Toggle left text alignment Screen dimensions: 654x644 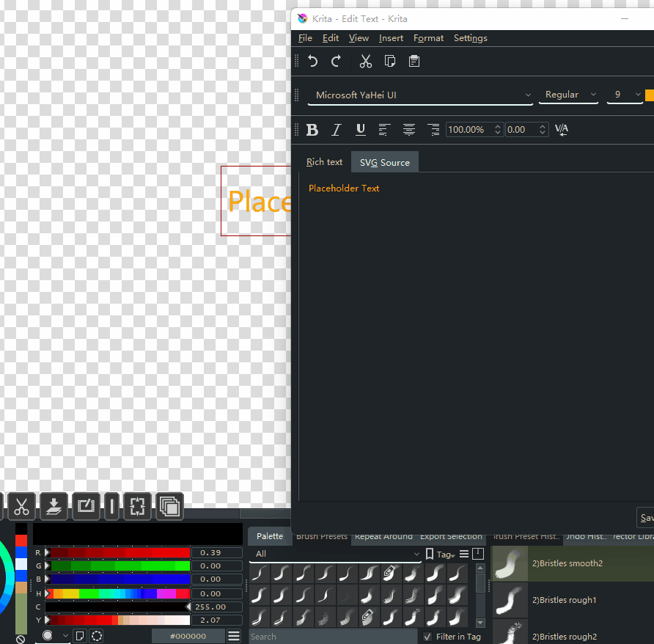(384, 130)
